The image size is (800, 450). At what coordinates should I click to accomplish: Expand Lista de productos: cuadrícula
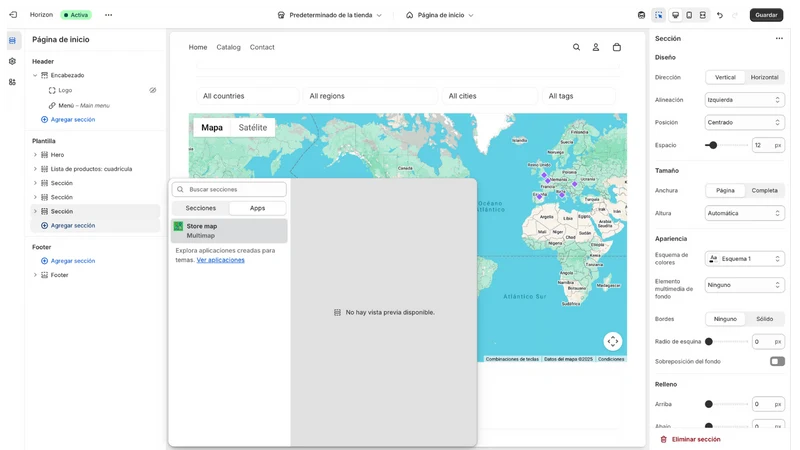pyautogui.click(x=35, y=169)
